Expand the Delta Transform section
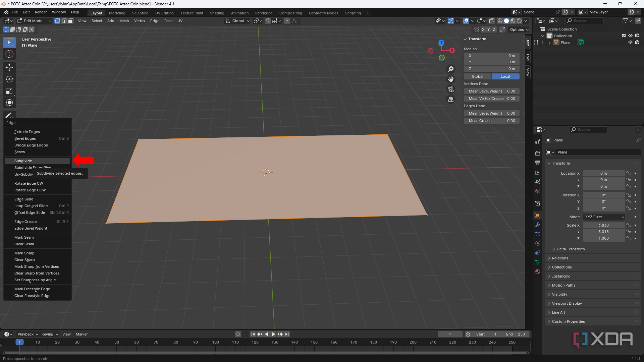Screen dimensions: 644x362 [571, 249]
